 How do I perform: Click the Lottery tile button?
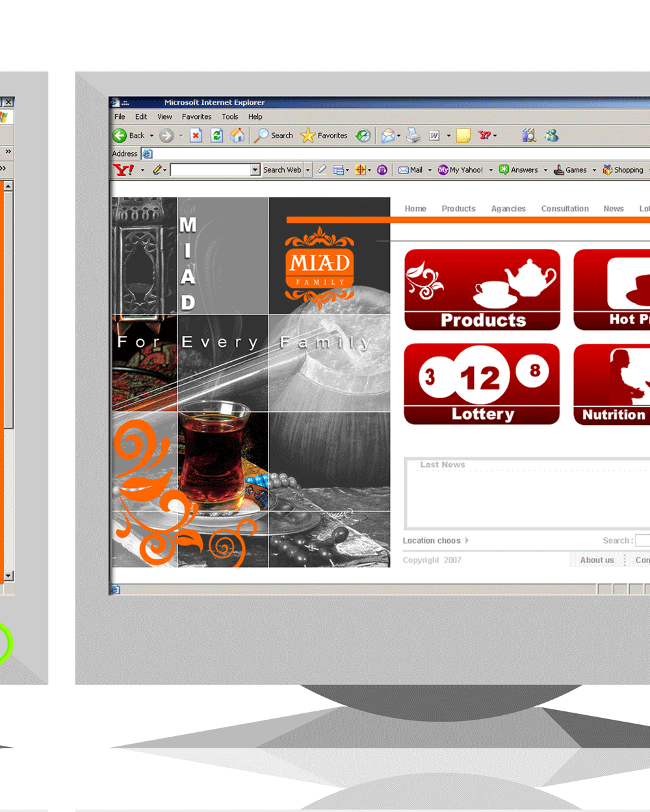[x=482, y=384]
